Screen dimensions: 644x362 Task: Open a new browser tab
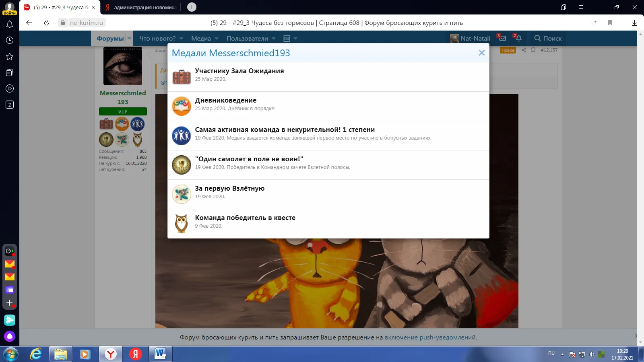tap(192, 7)
